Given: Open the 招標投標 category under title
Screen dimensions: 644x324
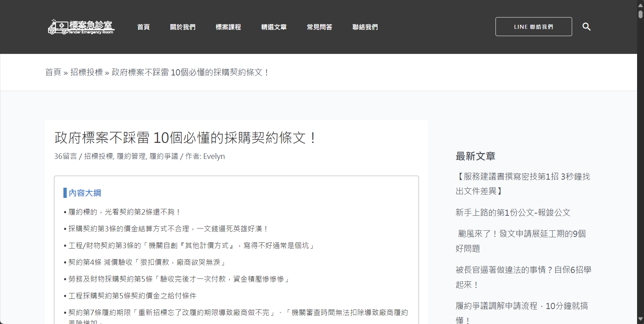Looking at the screenshot, I should pos(99,156).
